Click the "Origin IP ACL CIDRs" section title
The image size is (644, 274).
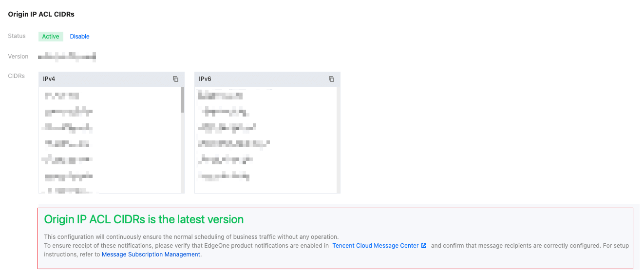click(41, 14)
